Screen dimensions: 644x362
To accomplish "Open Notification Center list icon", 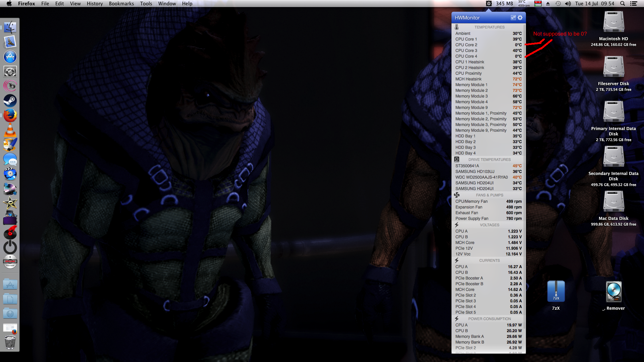I will [x=633, y=4].
